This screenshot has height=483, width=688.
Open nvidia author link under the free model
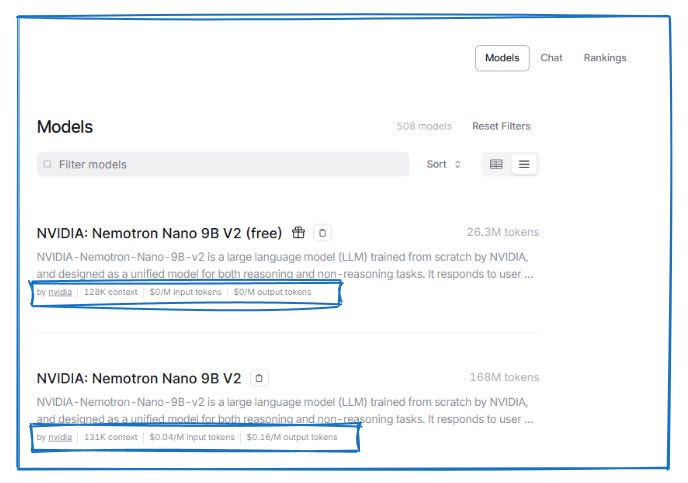pos(60,292)
